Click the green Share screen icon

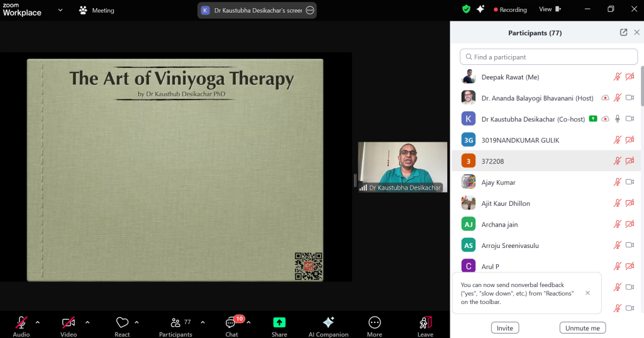click(279, 322)
